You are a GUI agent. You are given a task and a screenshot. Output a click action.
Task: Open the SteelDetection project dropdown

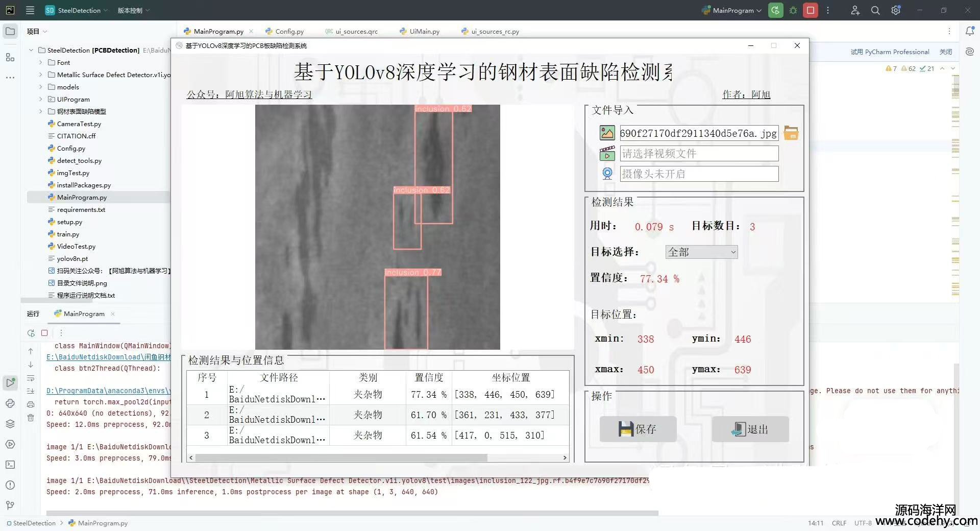coord(77,10)
